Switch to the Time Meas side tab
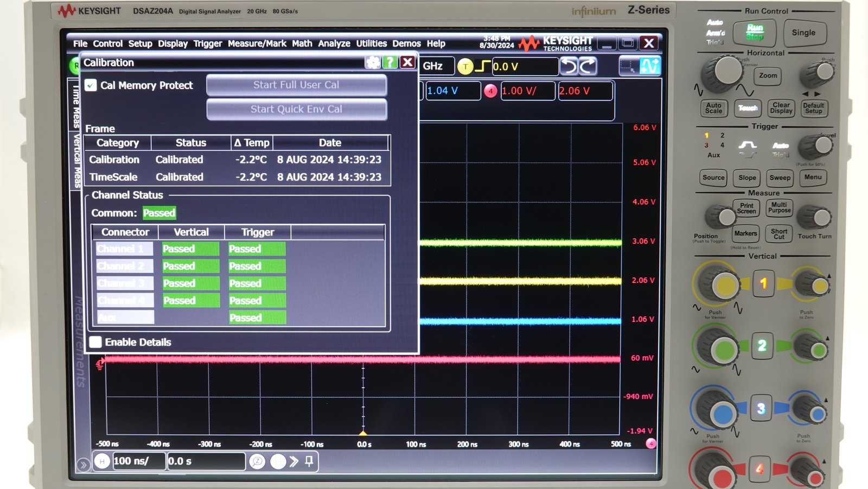This screenshot has width=868, height=489. (76, 106)
